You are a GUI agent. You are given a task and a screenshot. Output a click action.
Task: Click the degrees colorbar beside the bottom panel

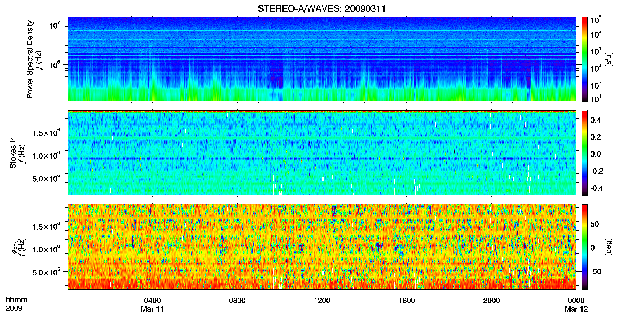[585, 247]
